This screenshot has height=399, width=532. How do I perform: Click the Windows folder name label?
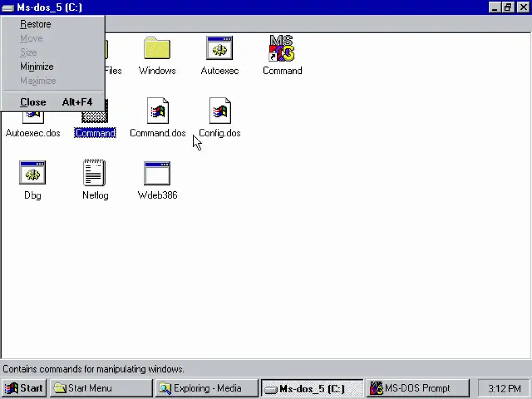[x=157, y=71]
